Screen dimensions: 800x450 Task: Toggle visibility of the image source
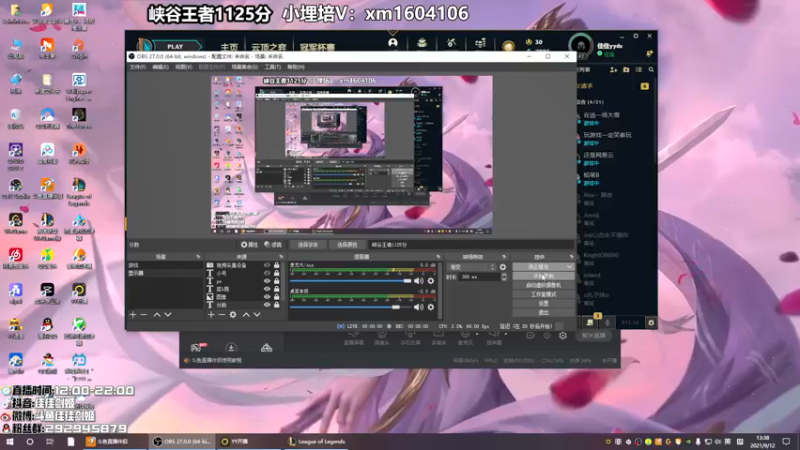click(x=267, y=296)
